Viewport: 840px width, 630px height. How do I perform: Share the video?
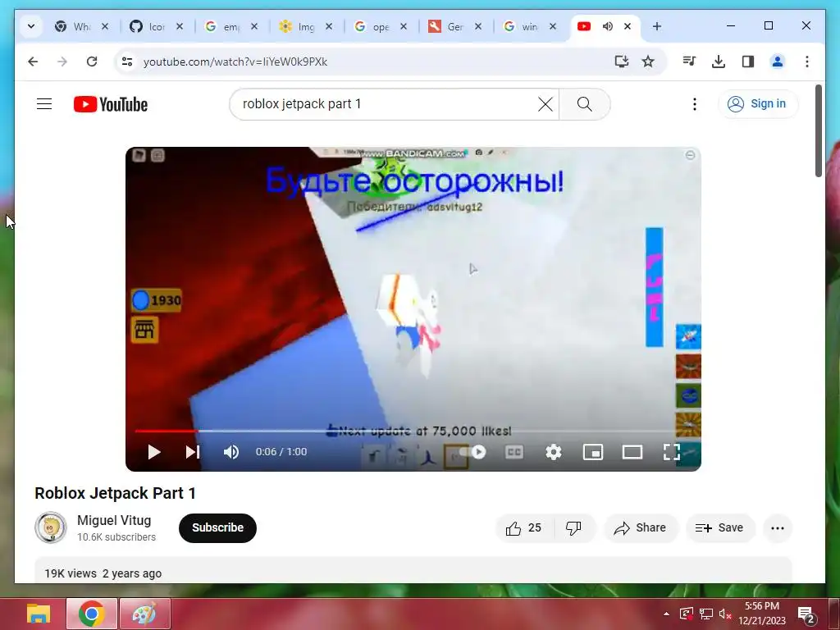pos(641,528)
